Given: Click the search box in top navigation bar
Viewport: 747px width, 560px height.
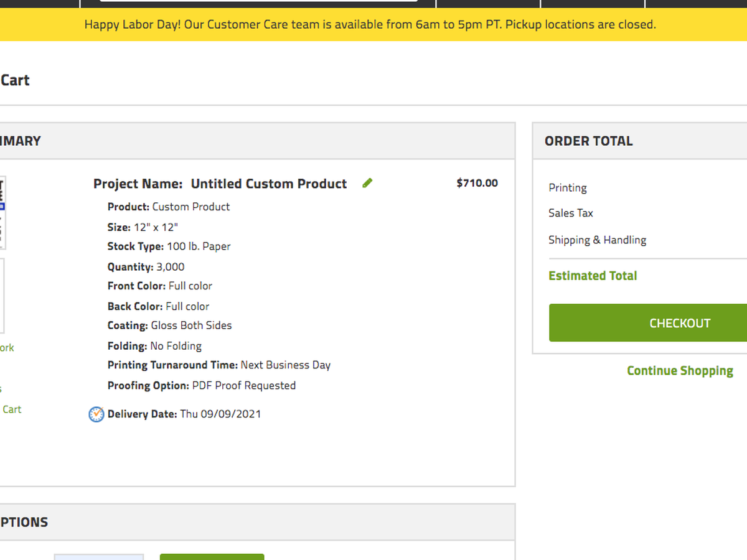Looking at the screenshot, I should [258, 1].
